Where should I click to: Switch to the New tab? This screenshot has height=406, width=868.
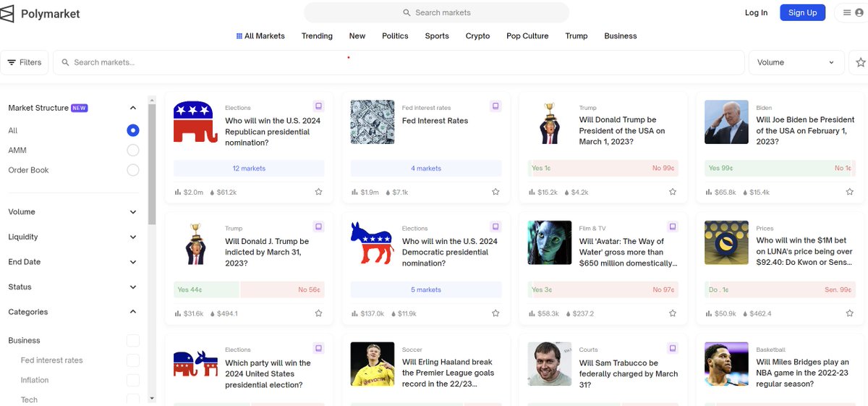[357, 35]
